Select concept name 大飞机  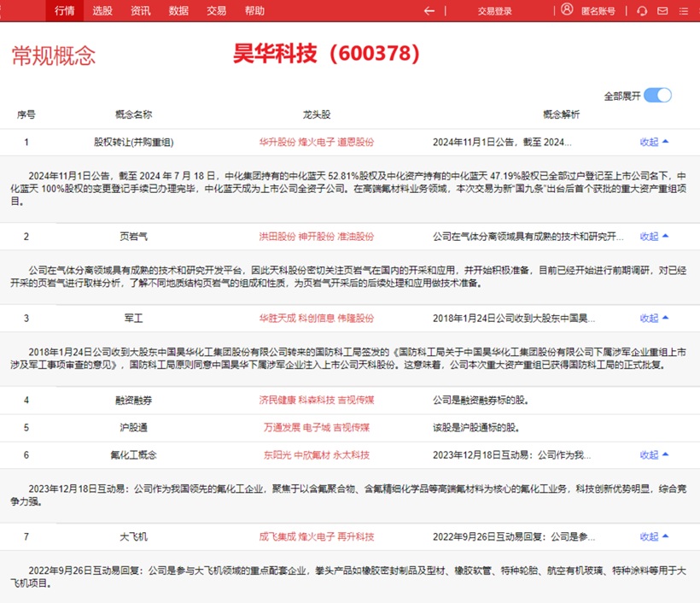click(133, 536)
